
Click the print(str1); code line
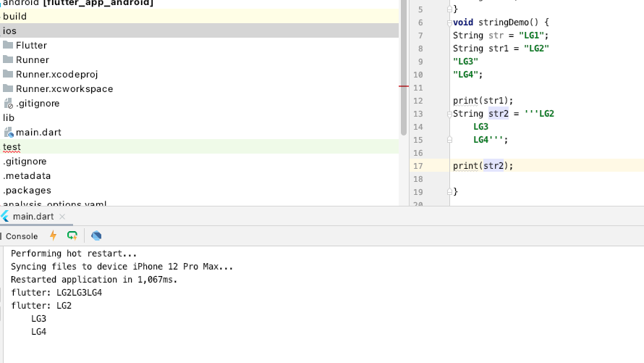click(x=483, y=101)
